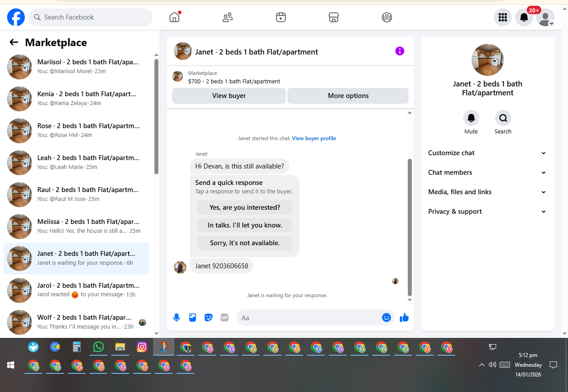The image size is (568, 392).
Task: Open the Home feed icon
Action: (174, 17)
